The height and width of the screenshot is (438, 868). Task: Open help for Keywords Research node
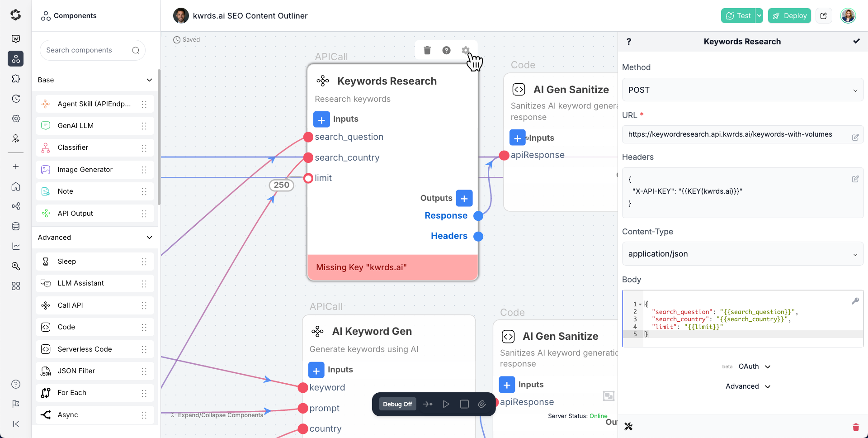tap(446, 50)
